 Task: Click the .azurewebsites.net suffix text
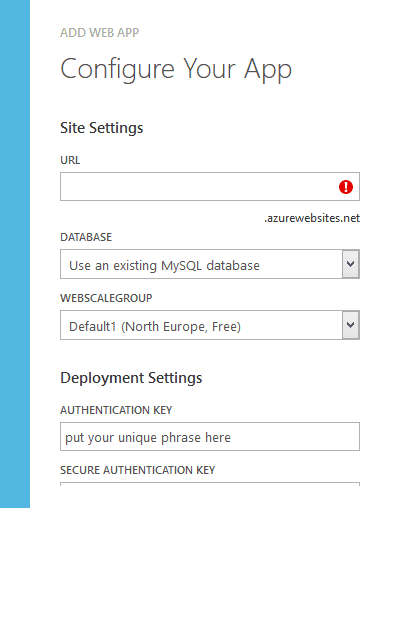point(312,218)
